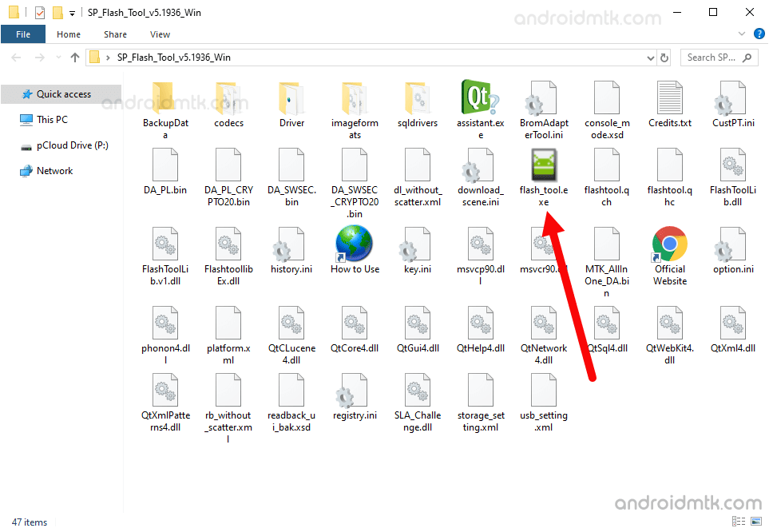The height and width of the screenshot is (532, 769).
Task: Select the Official Website Chrome shortcut
Action: point(669,244)
